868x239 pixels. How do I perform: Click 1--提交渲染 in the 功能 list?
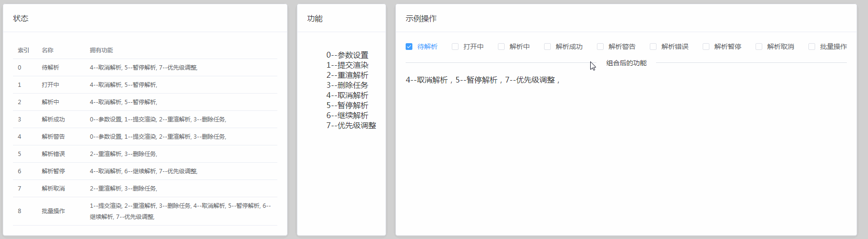(347, 65)
